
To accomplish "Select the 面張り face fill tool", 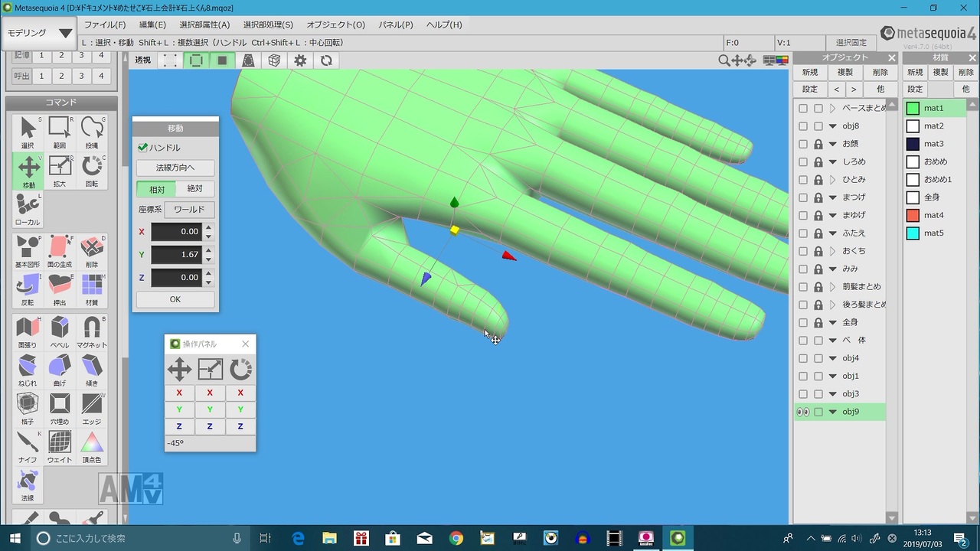I will coord(28,332).
